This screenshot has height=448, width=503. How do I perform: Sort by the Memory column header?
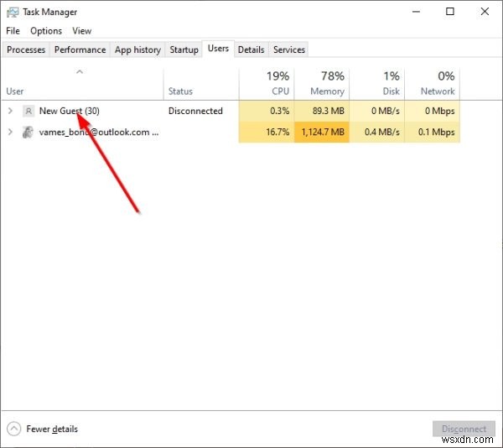pyautogui.click(x=322, y=84)
